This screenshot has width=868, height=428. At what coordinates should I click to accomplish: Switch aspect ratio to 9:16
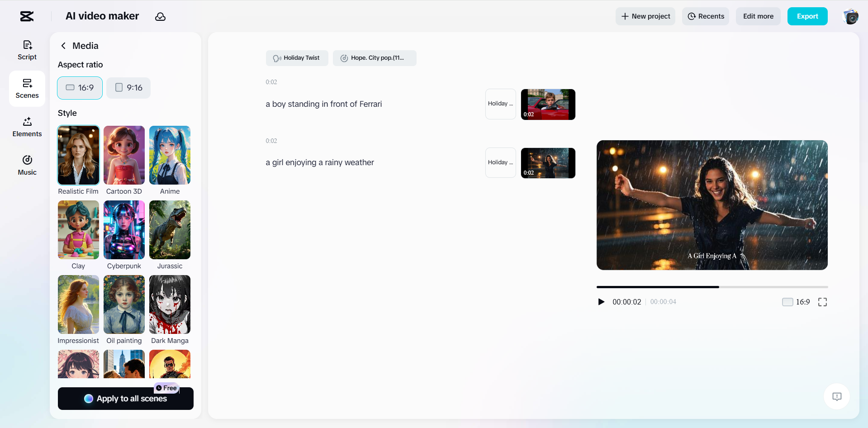[128, 88]
